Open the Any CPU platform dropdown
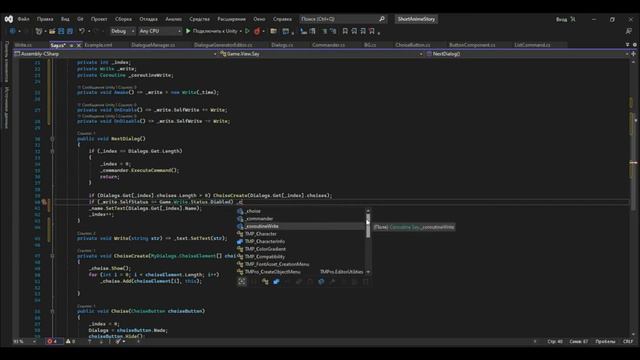 click(x=160, y=31)
